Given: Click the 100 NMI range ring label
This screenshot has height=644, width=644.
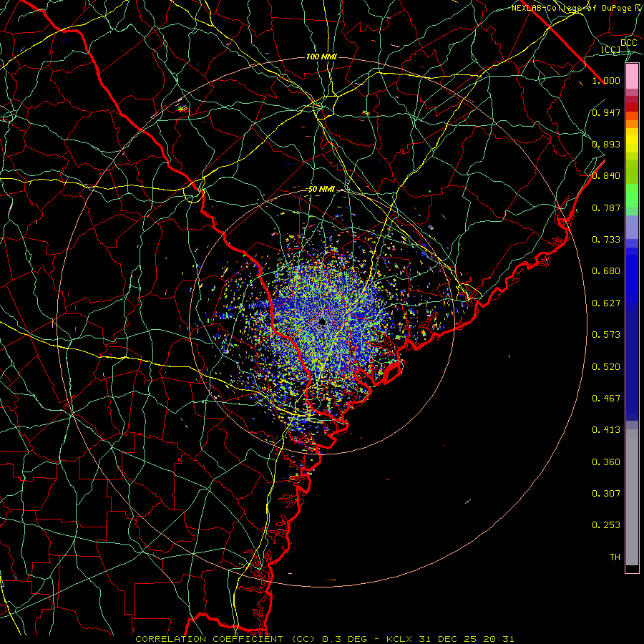Looking at the screenshot, I should [321, 57].
